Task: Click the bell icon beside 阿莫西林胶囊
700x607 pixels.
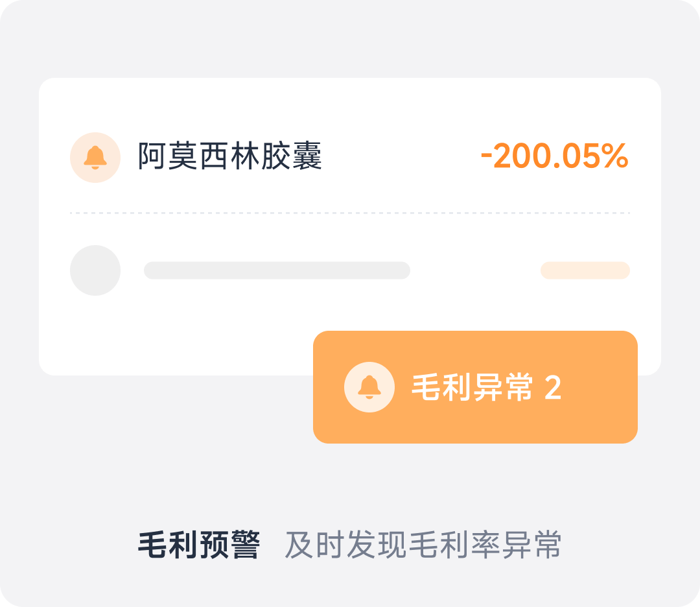Action: (x=95, y=158)
